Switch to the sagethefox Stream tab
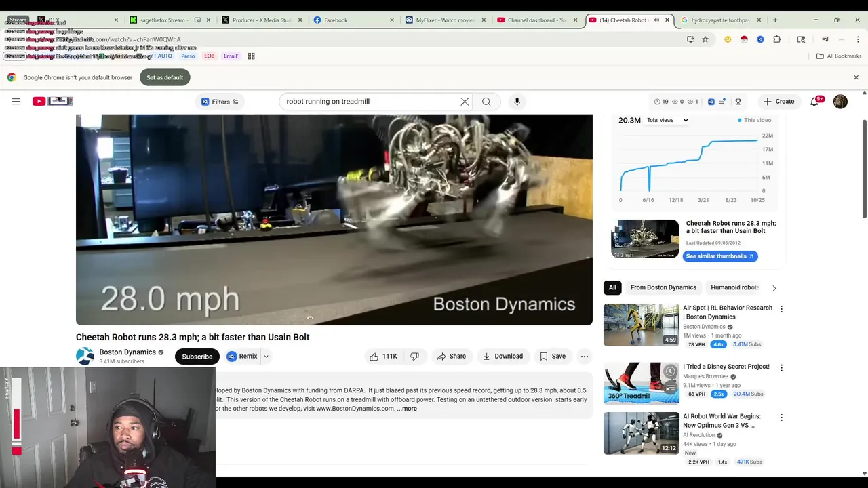The image size is (868, 488). [x=168, y=20]
